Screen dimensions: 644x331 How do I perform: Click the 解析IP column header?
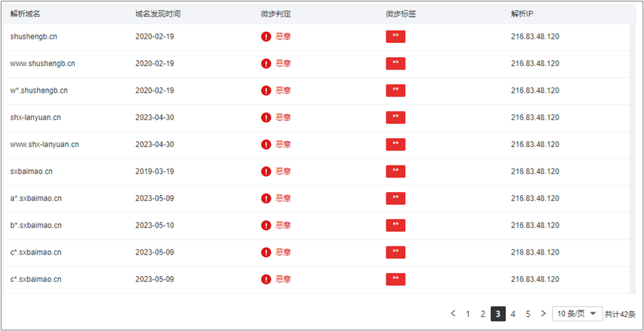(x=522, y=13)
